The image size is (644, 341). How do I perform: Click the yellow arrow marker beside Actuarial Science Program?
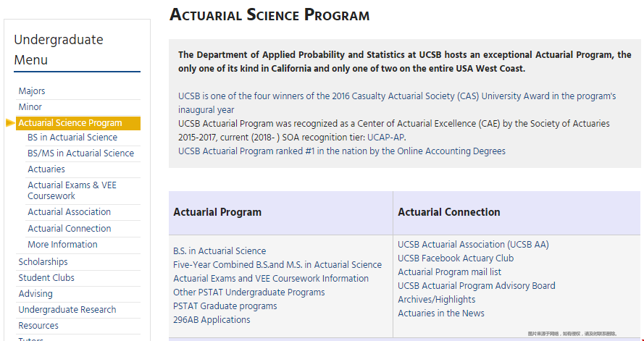pyautogui.click(x=11, y=122)
